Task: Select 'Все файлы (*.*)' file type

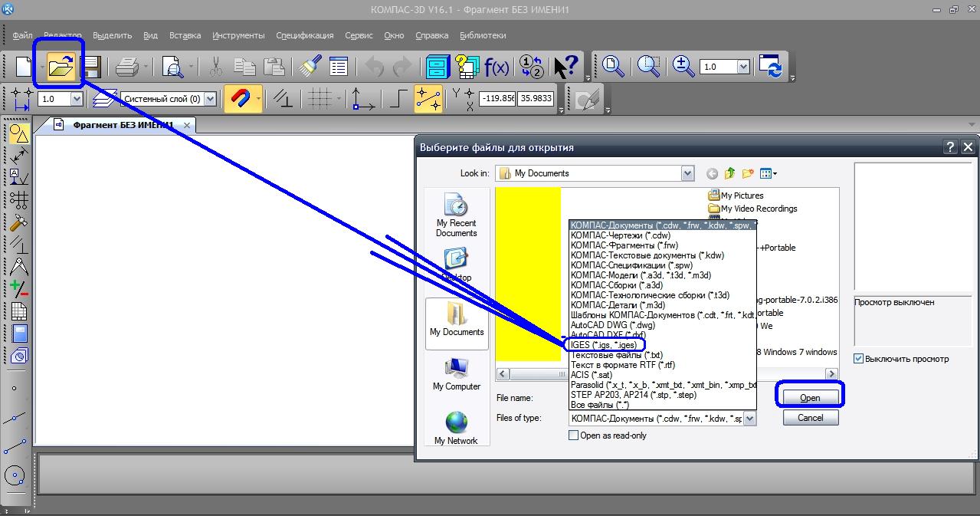Action: [599, 405]
